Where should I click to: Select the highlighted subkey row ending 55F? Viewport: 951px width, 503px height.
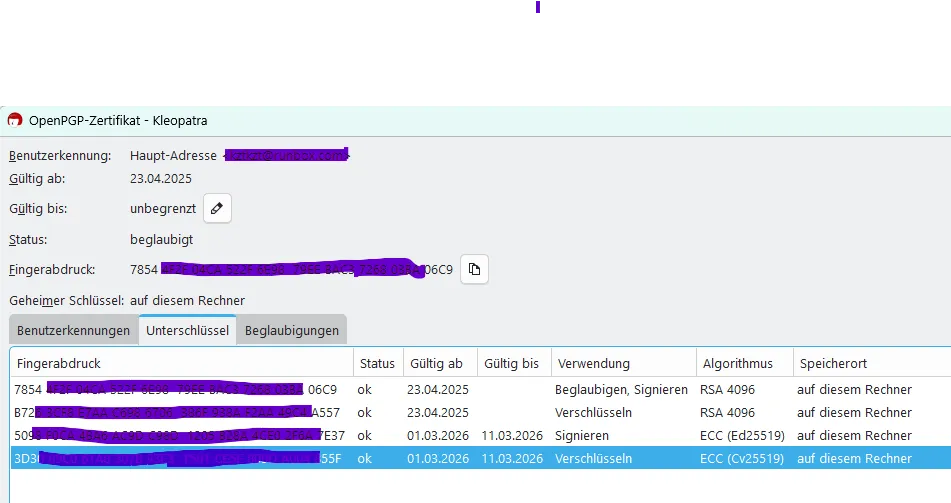pos(481,459)
